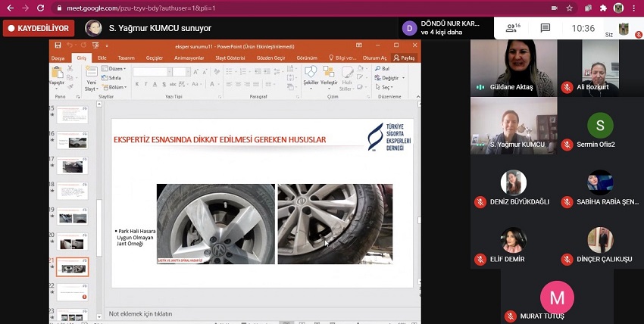
Task: Show the participants list with 16 people
Action: pos(512,28)
